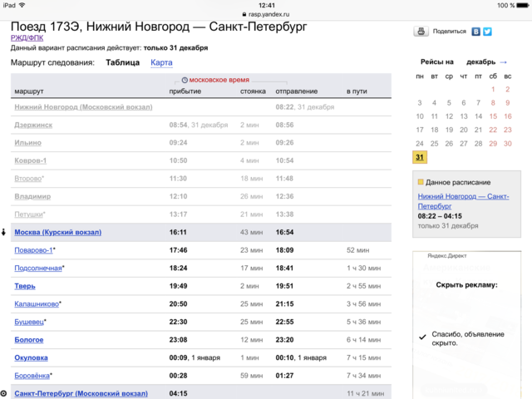Switch to the Карта view

coord(161,62)
